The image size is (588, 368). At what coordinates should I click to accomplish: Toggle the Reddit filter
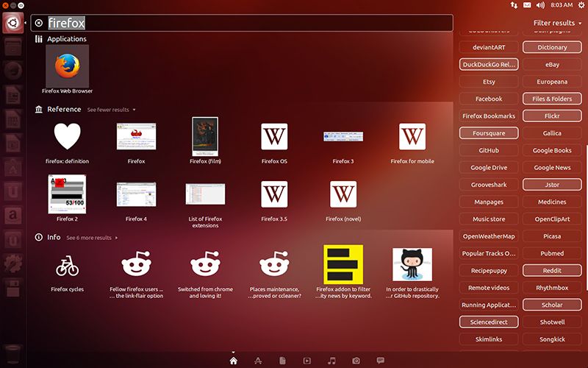552,270
